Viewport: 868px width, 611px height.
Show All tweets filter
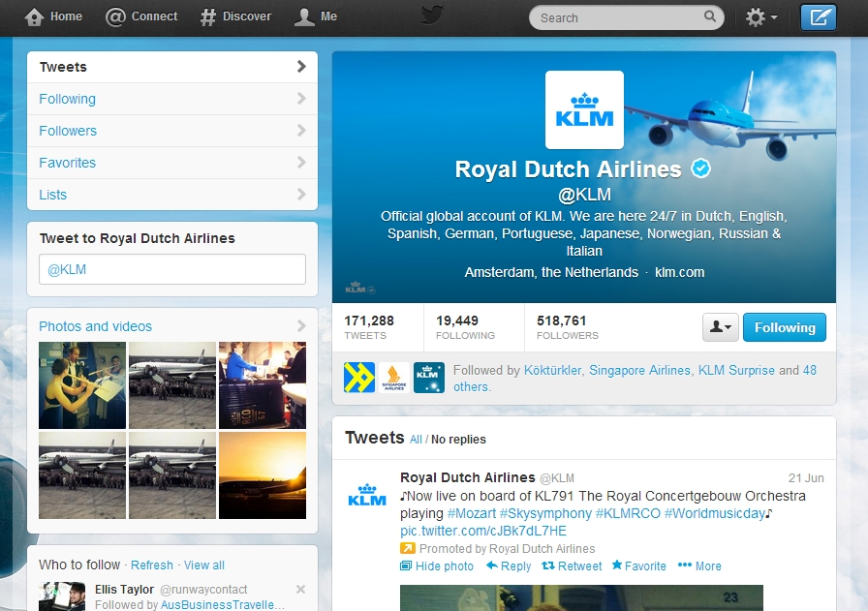[416, 440]
